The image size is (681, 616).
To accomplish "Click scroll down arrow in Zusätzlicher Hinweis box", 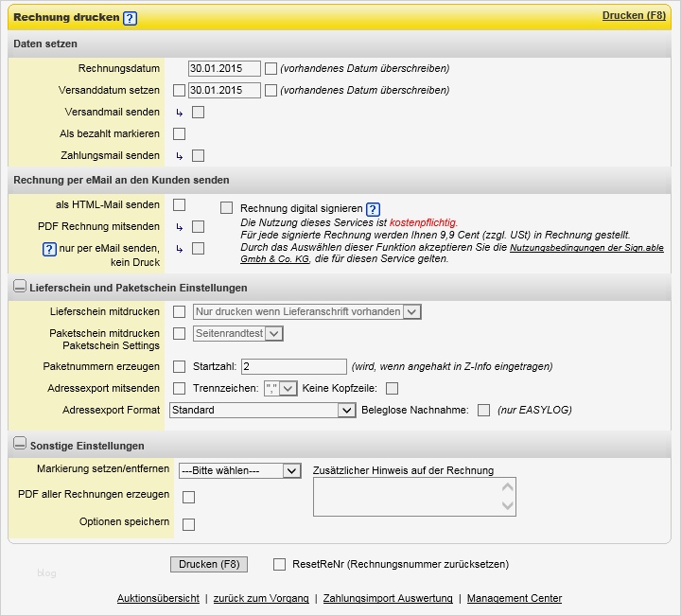I will (507, 505).
